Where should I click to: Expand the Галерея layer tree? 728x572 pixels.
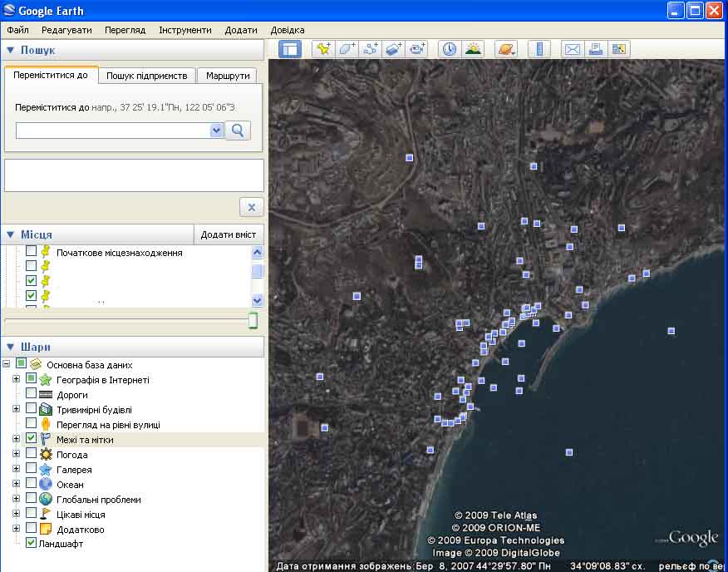(x=16, y=470)
